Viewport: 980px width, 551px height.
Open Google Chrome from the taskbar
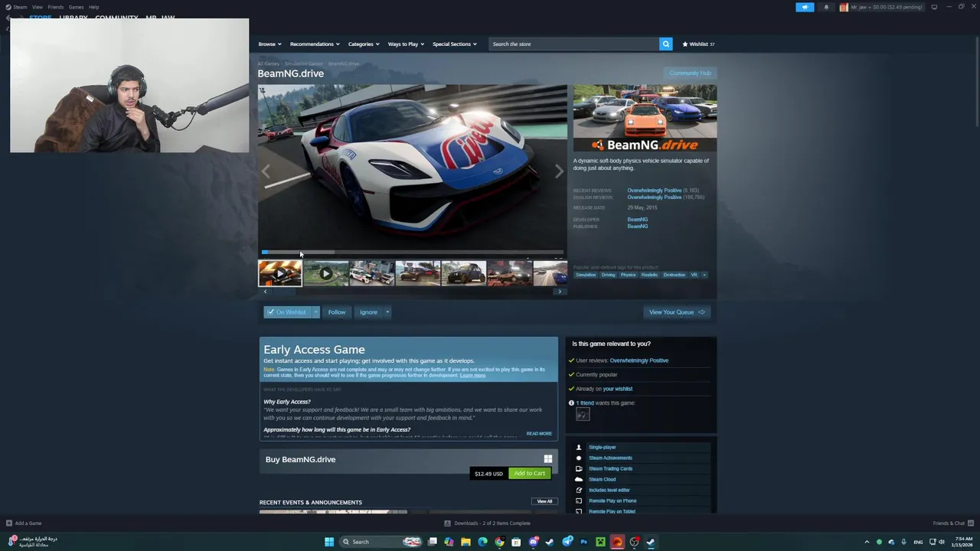499,542
